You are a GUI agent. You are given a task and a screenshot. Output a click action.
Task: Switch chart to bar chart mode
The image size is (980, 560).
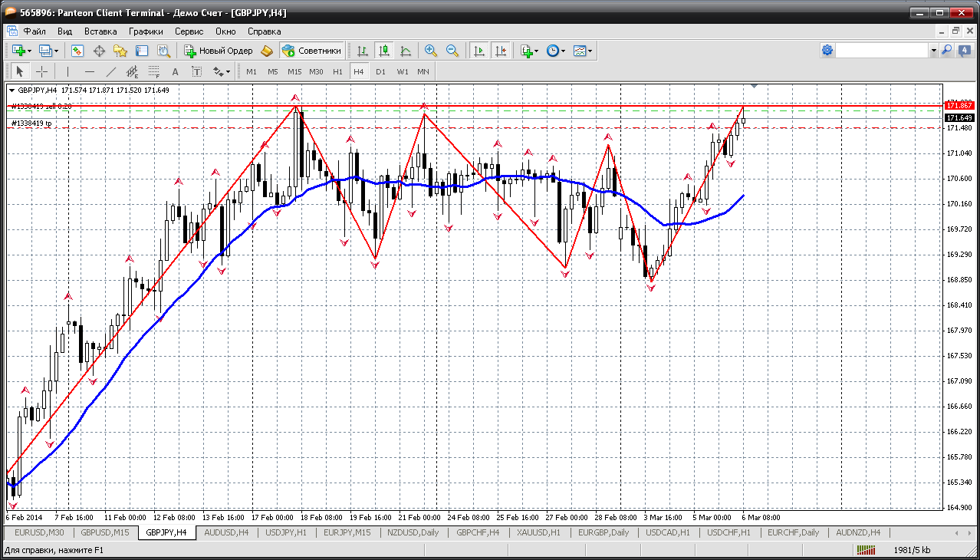[363, 51]
